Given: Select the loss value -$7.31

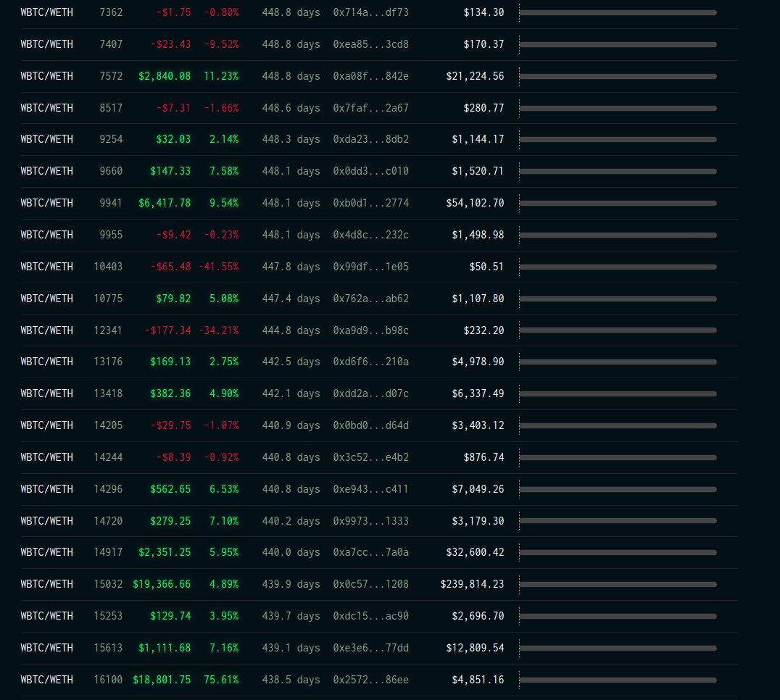Looking at the screenshot, I should [x=173, y=108].
